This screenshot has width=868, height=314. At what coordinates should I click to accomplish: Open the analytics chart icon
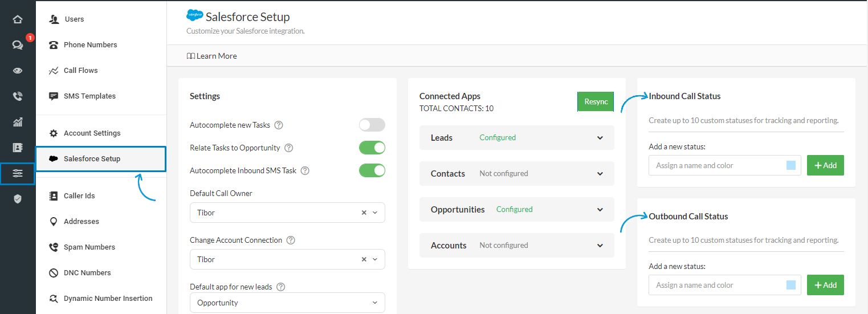tap(18, 122)
